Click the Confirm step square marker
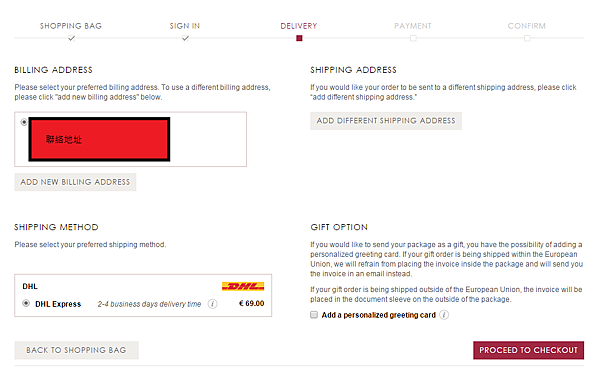The height and width of the screenshot is (368, 600). (527, 38)
